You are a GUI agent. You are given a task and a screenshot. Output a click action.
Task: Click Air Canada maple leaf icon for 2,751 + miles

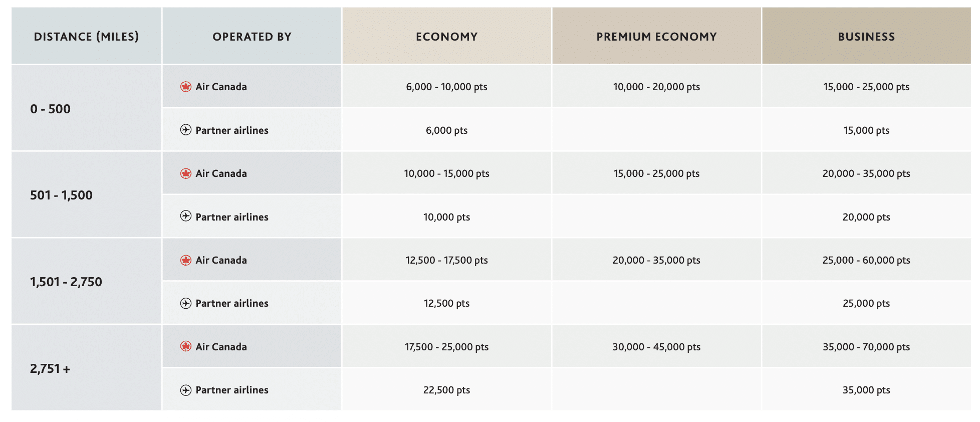(x=186, y=346)
